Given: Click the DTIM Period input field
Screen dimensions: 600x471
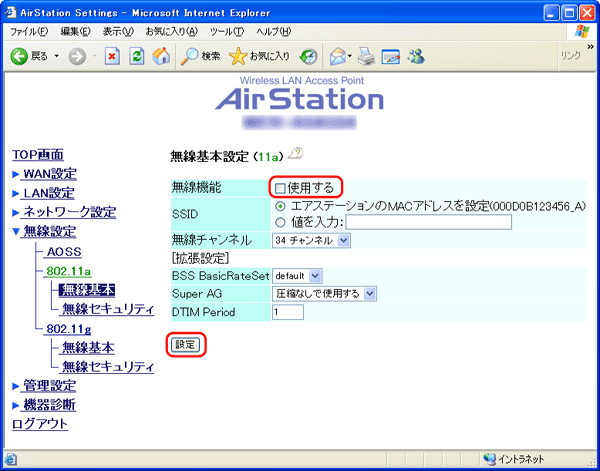Looking at the screenshot, I should click(x=288, y=312).
